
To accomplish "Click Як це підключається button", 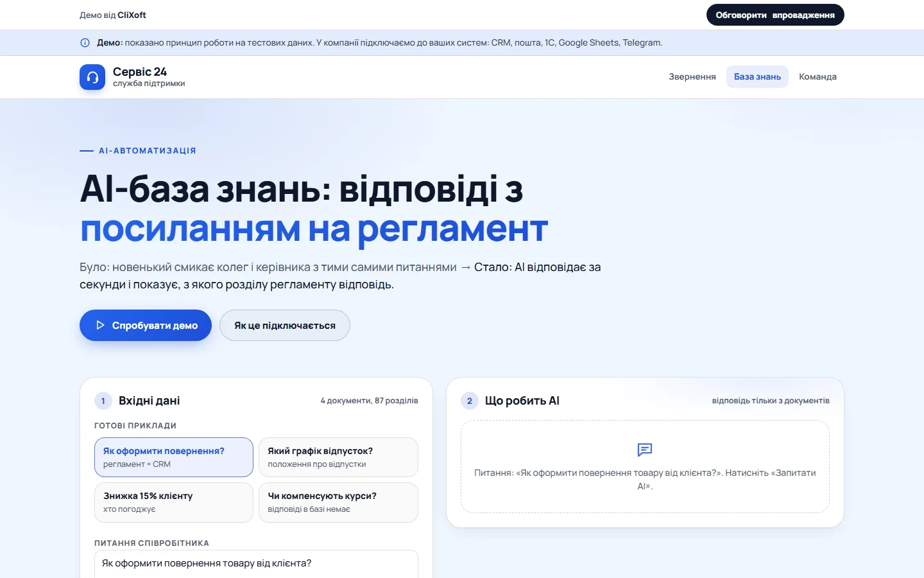I will click(285, 325).
